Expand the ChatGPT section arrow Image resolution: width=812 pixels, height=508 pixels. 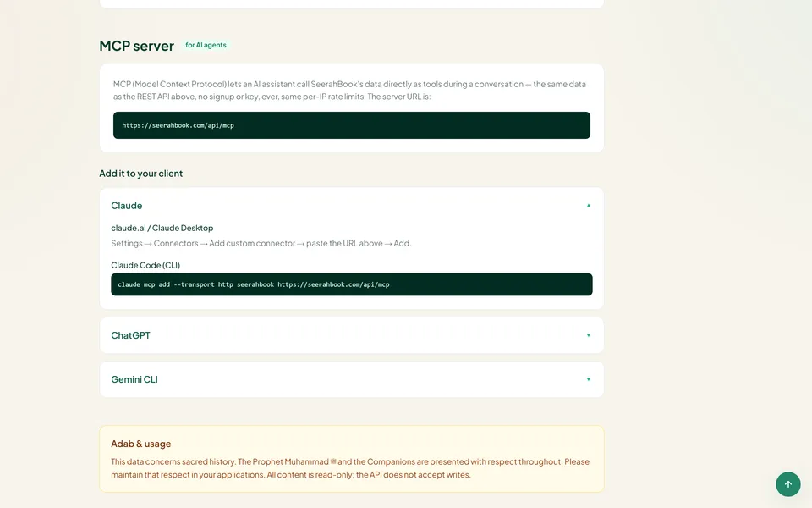(x=589, y=335)
